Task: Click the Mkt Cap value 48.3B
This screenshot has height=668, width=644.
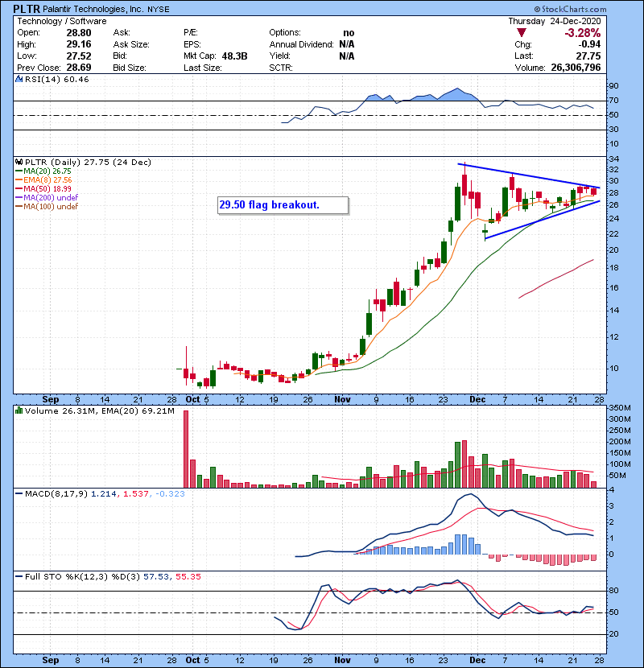Action: [235, 56]
